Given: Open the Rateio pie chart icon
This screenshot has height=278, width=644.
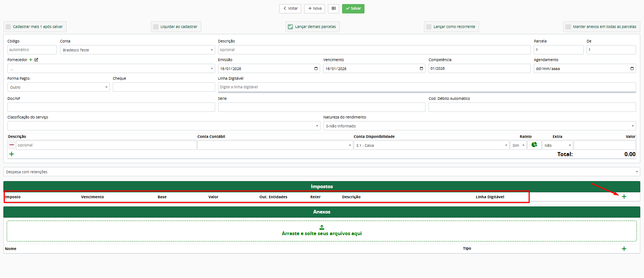Looking at the screenshot, I should point(534,145).
